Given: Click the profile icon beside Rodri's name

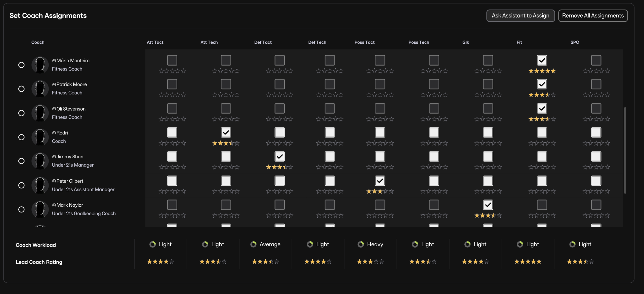Looking at the screenshot, I should [x=54, y=133].
